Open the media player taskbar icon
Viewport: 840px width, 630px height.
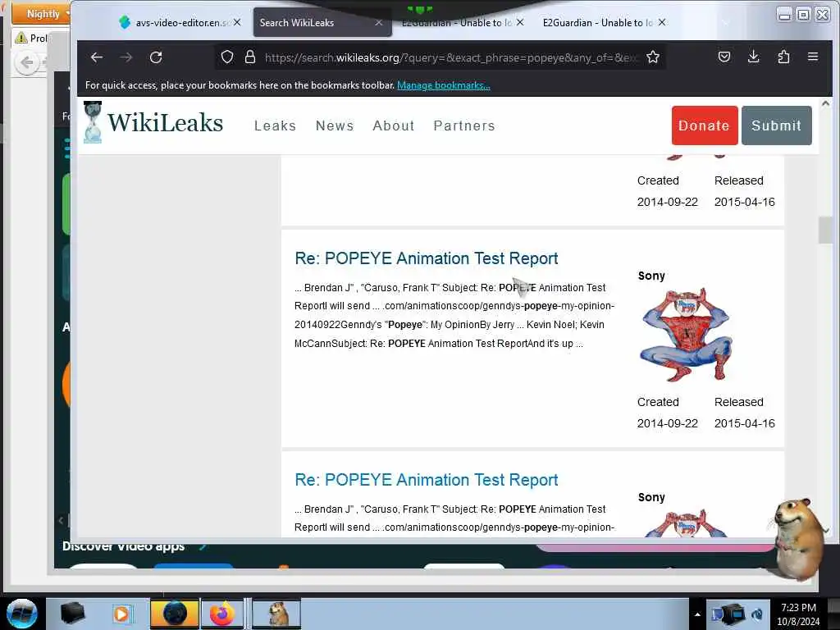click(x=121, y=614)
